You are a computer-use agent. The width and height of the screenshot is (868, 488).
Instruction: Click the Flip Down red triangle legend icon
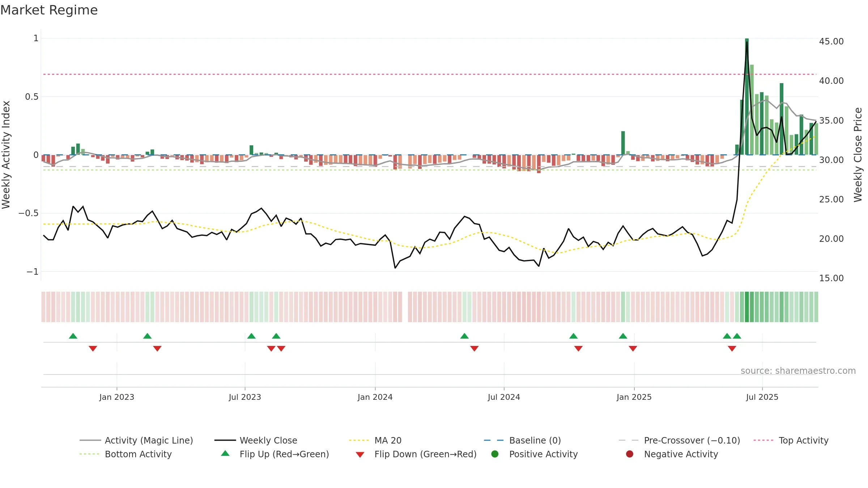click(360, 454)
